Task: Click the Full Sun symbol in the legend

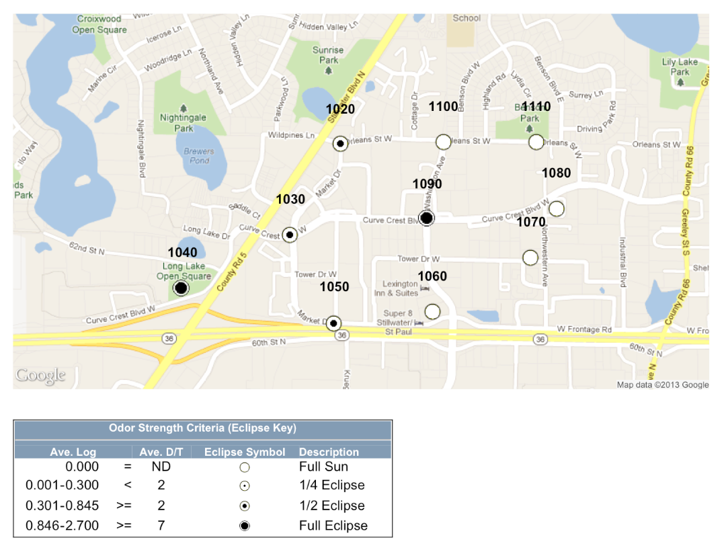Action: click(245, 467)
